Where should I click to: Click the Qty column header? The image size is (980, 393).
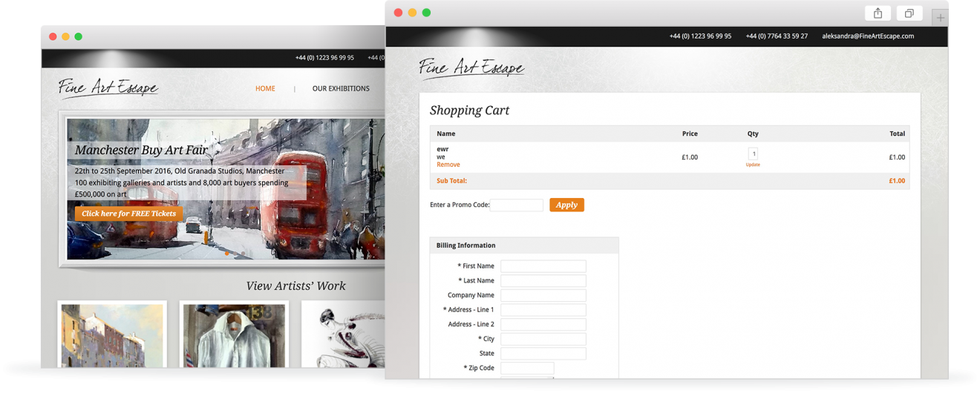click(x=753, y=133)
